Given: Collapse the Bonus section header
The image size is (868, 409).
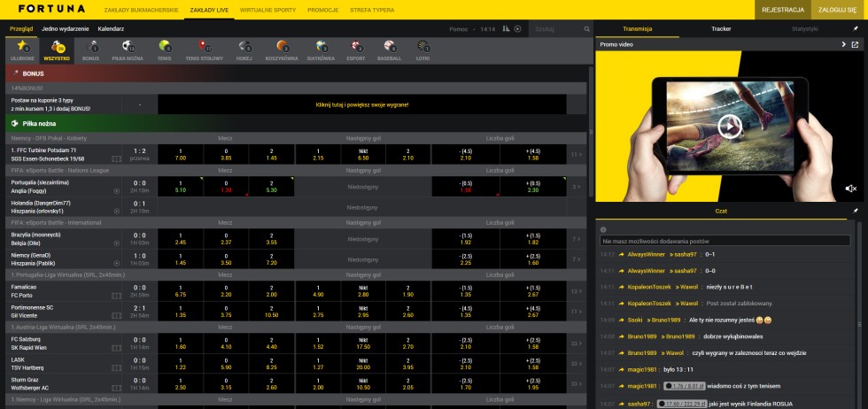Looking at the screenshot, I should 296,73.
